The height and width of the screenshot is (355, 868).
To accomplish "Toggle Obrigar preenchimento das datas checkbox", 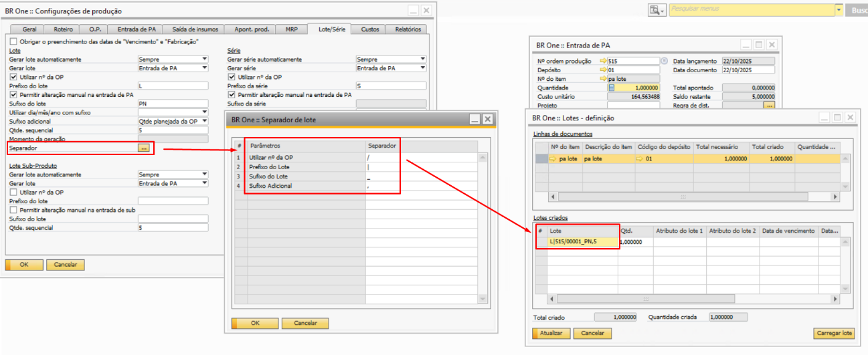I will 13,41.
